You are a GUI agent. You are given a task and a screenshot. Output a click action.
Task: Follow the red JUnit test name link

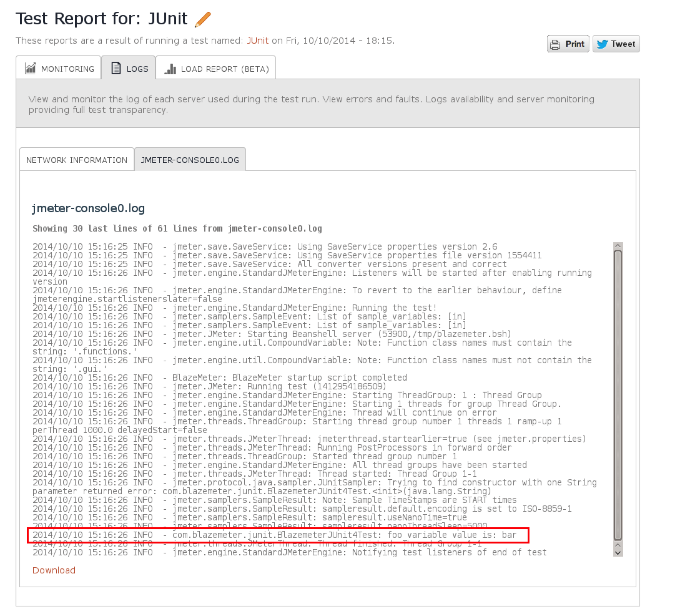(x=258, y=41)
